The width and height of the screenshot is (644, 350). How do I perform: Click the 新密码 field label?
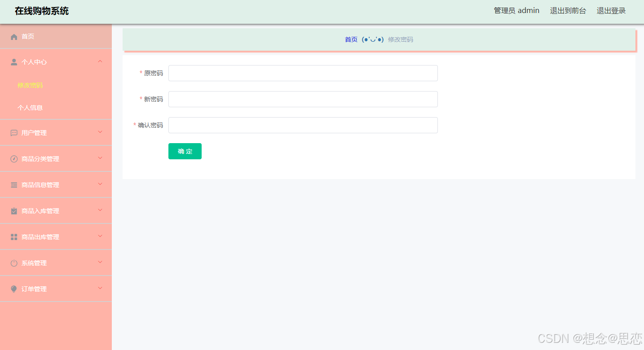154,99
